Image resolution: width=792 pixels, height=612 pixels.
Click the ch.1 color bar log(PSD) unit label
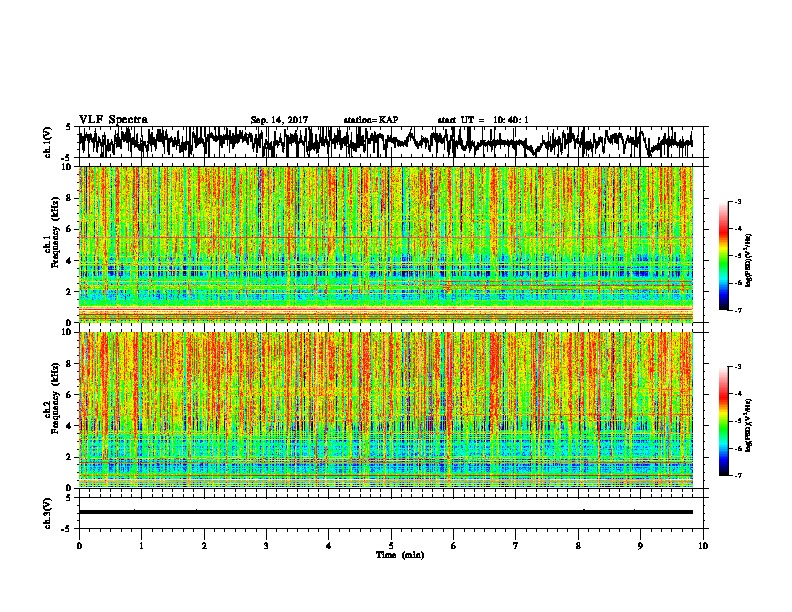(749, 261)
